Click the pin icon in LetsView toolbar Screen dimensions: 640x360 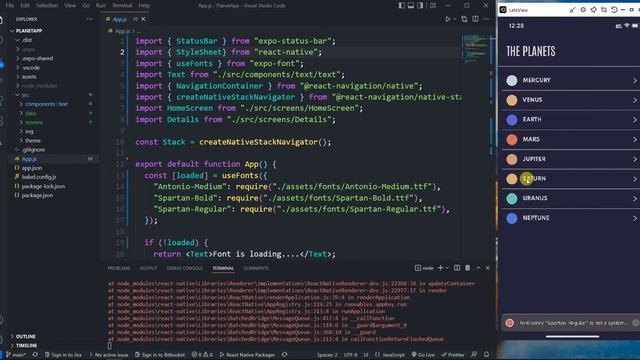(x=593, y=10)
